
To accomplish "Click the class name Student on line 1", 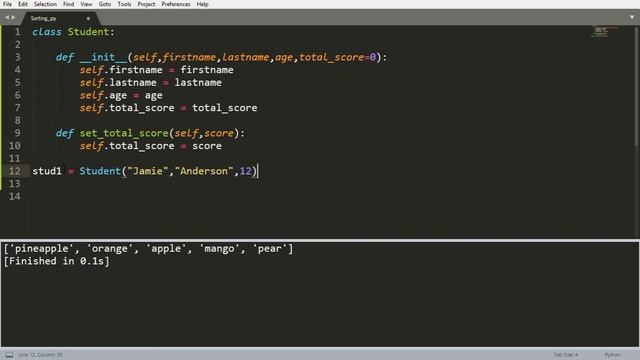I will pos(88,32).
